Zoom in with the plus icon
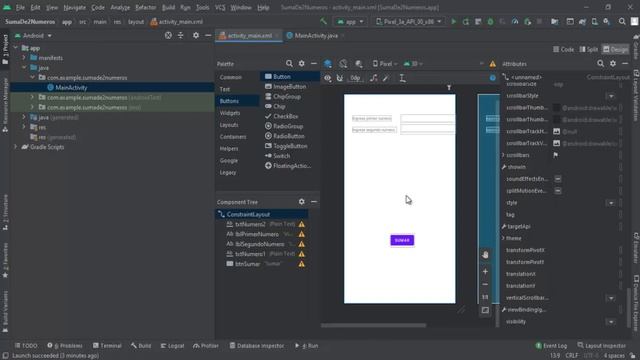The image size is (640, 360). (x=485, y=271)
